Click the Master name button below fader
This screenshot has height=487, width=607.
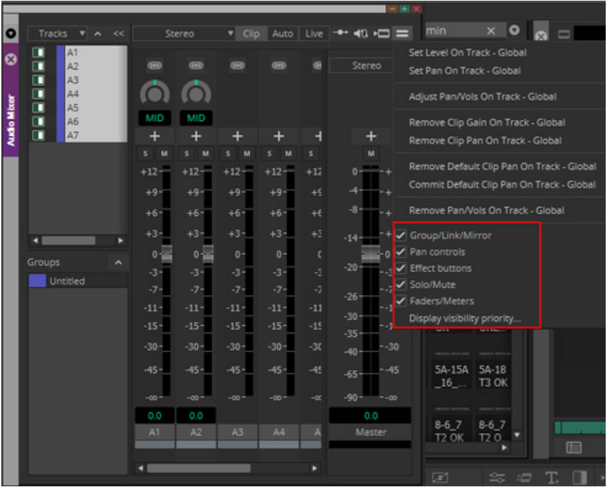click(x=370, y=432)
